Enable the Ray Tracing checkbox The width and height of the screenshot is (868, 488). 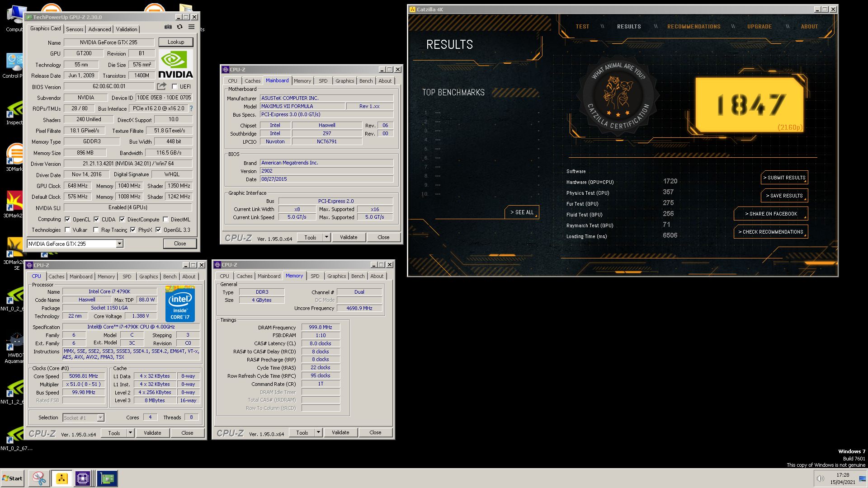[x=96, y=230]
